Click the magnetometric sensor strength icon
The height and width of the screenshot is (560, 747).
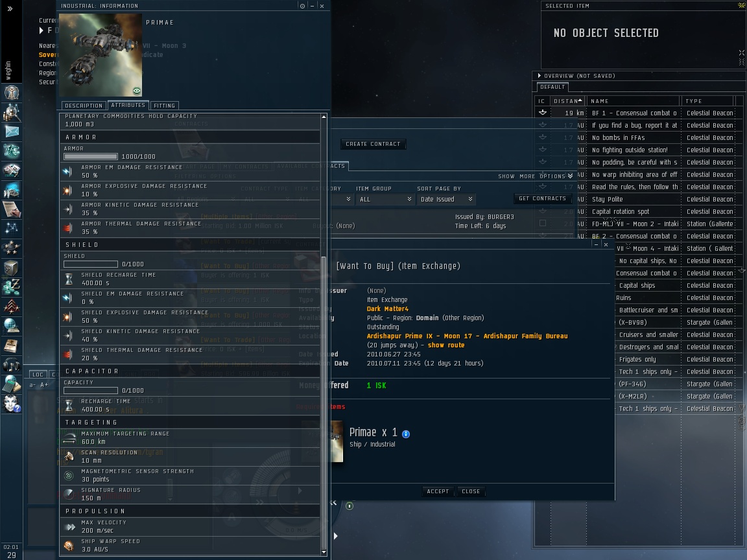coord(69,475)
